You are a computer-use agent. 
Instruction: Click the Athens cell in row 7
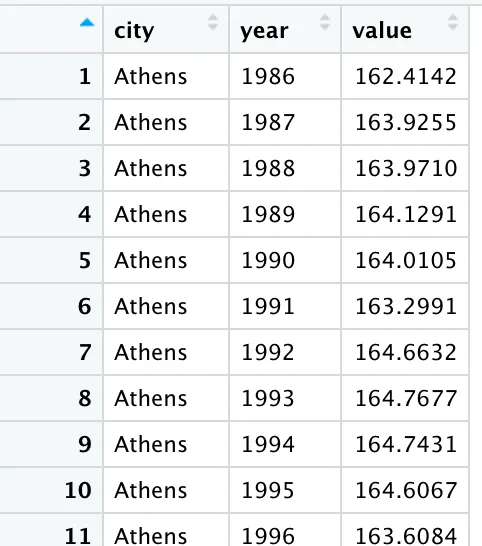(x=166, y=352)
